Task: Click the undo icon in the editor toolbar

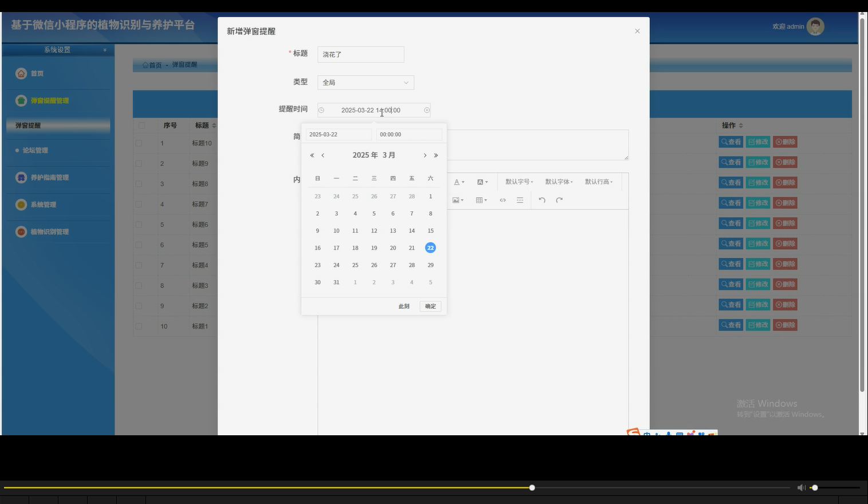Action: point(542,200)
